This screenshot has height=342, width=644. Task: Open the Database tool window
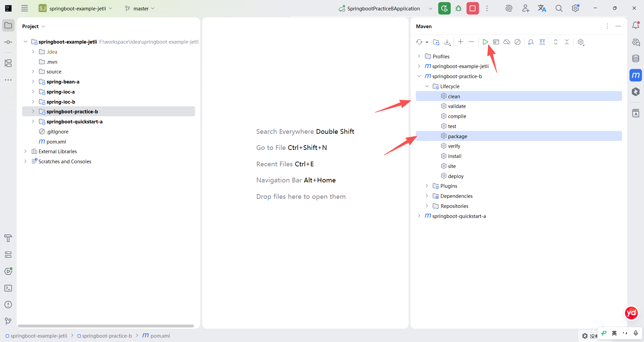[x=636, y=59]
